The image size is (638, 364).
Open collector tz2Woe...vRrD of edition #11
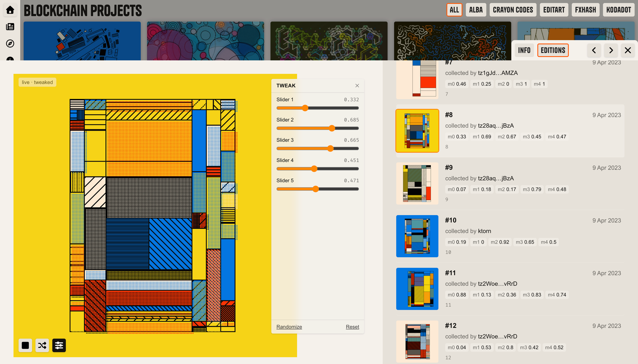[x=497, y=284]
